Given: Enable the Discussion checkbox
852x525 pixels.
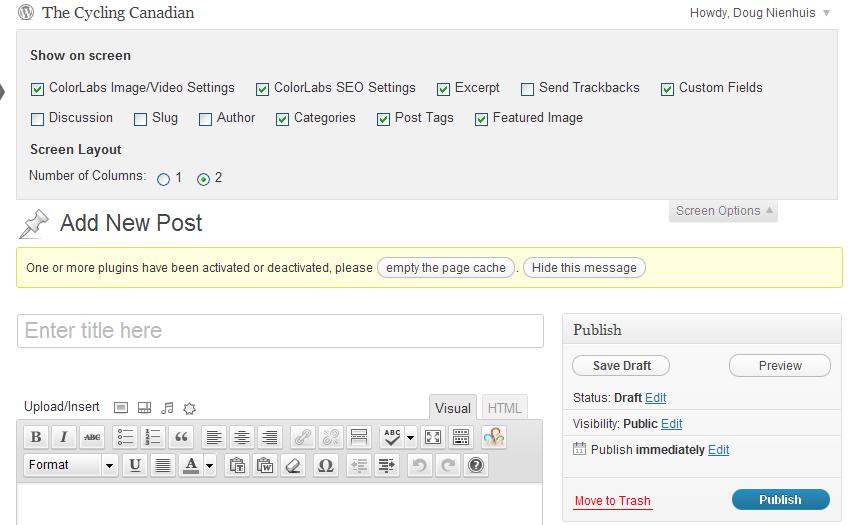Looking at the screenshot, I should pos(37,119).
